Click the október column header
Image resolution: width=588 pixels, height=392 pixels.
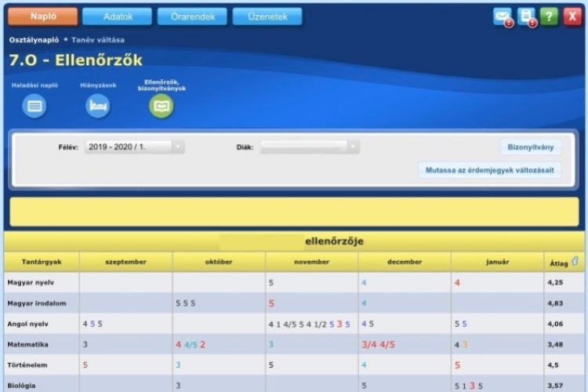(219, 262)
